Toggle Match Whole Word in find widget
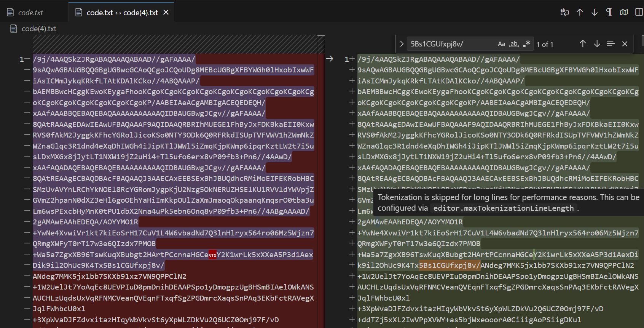The height and width of the screenshot is (328, 644). 514,44
